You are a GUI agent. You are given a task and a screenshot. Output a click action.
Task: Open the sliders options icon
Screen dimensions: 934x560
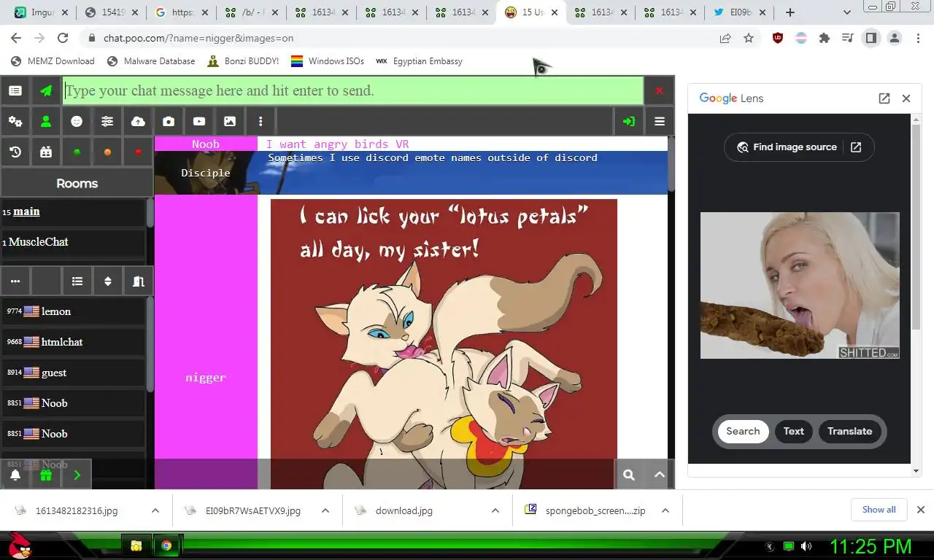pos(107,122)
